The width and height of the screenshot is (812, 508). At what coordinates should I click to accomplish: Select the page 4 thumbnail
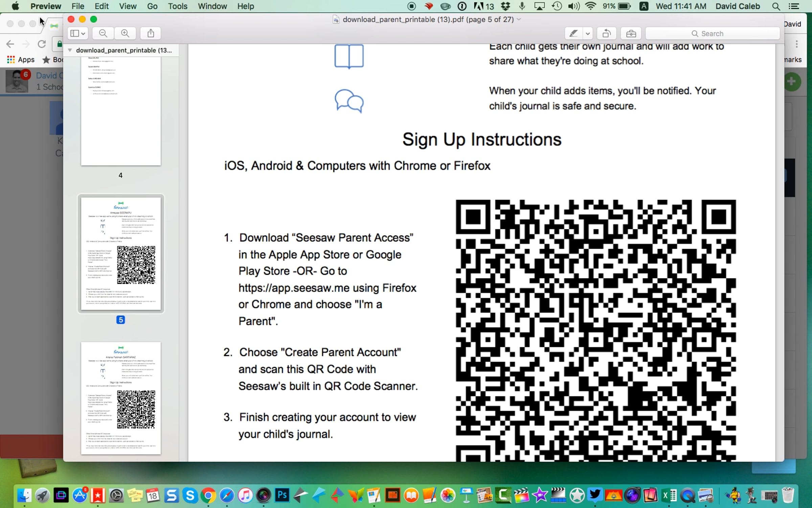(121, 112)
